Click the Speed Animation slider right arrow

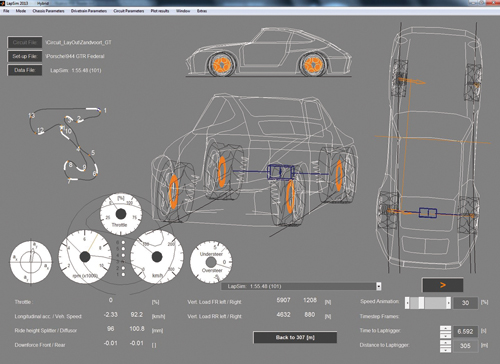pyautogui.click(x=449, y=303)
